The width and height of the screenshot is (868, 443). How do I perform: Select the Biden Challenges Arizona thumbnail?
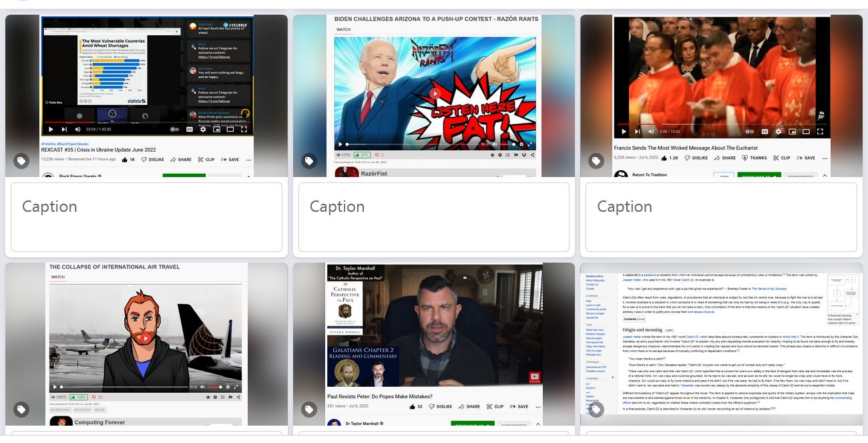tap(434, 96)
